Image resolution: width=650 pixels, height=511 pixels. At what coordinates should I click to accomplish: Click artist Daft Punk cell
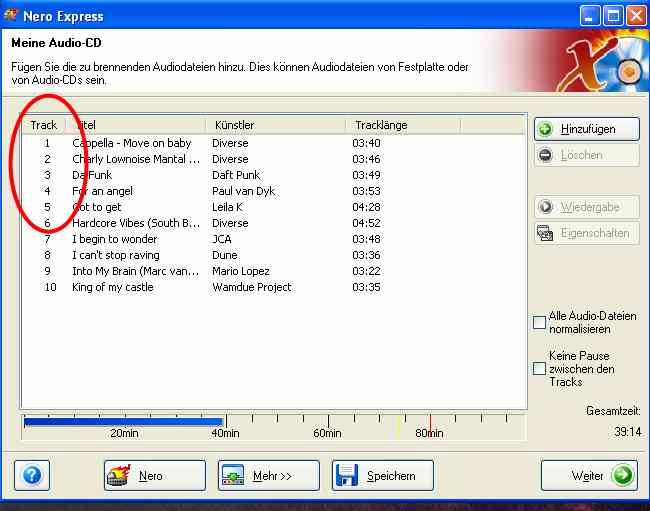[236, 175]
